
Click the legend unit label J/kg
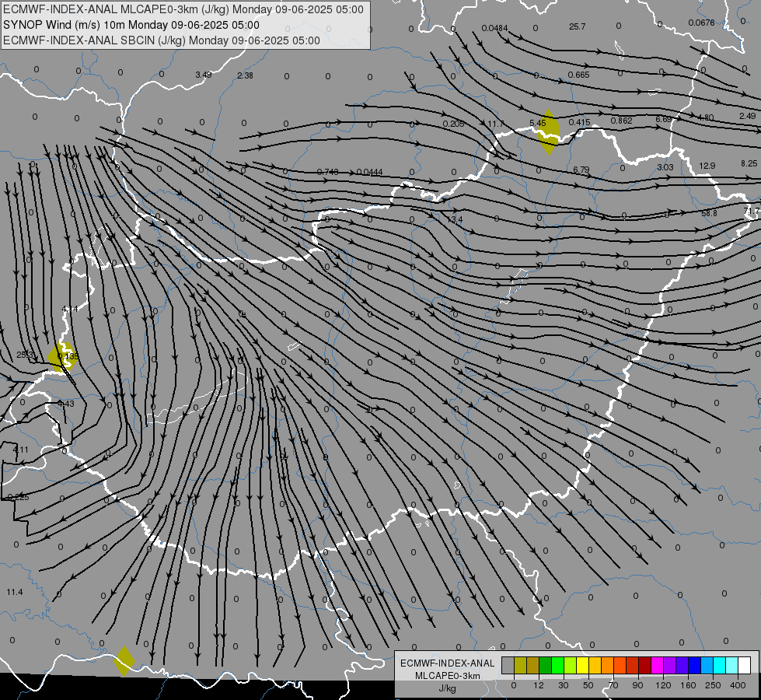point(448,688)
